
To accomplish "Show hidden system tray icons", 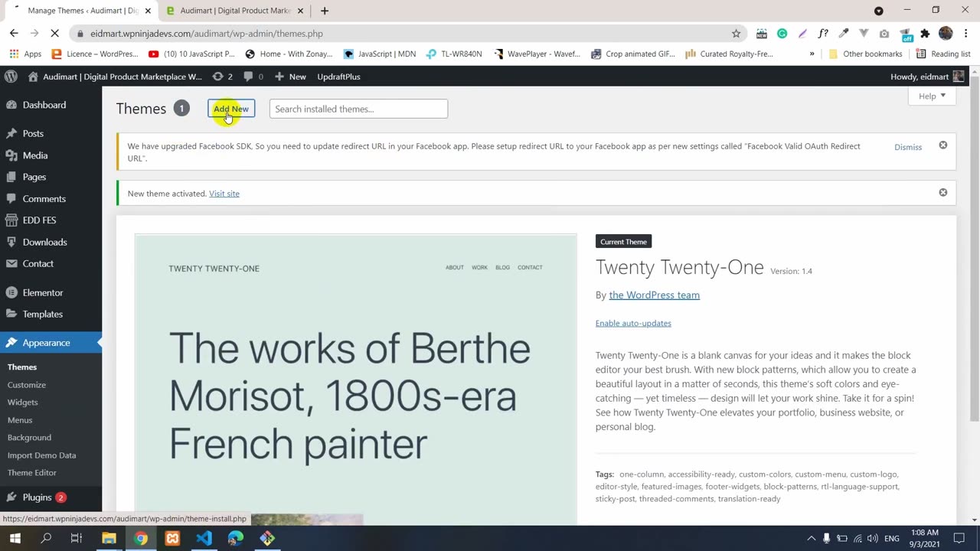I will pyautogui.click(x=811, y=539).
